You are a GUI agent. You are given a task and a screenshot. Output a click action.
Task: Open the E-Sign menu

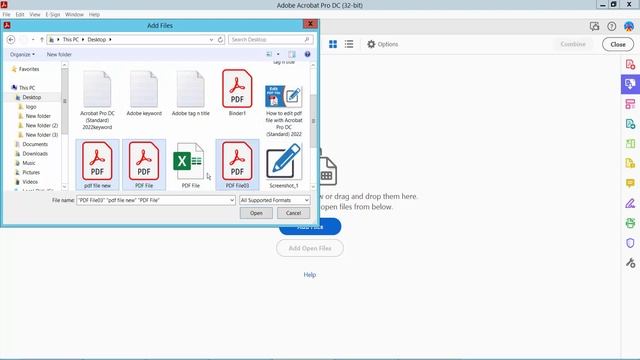point(53,14)
